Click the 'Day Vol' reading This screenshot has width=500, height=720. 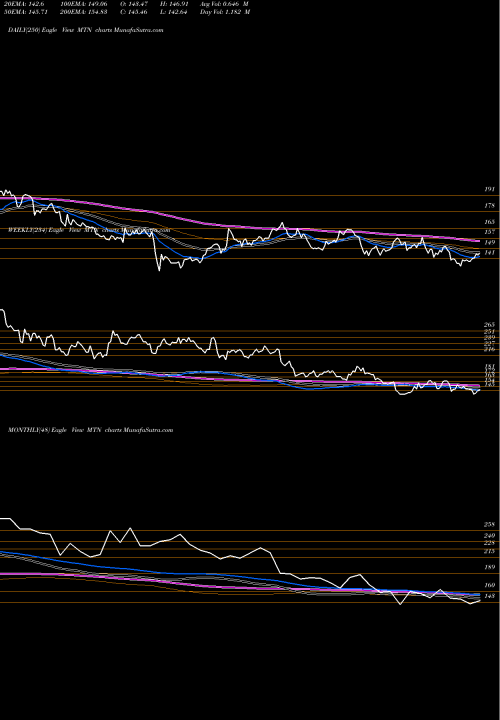pos(225,12)
